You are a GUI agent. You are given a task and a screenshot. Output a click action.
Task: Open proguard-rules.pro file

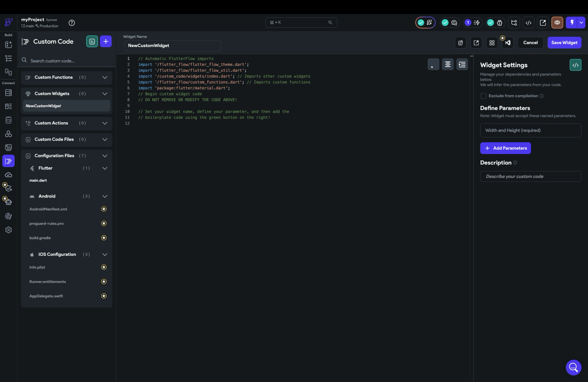click(46, 224)
